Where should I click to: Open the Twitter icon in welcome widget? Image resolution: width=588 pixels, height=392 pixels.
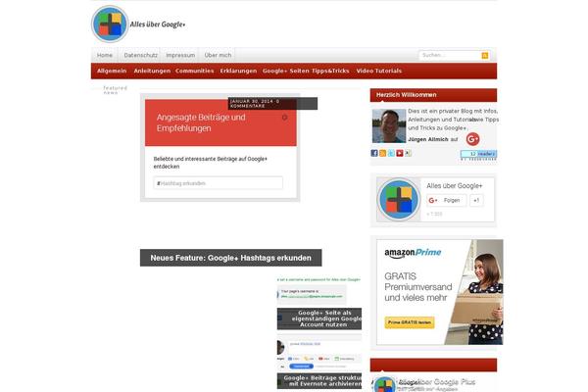point(391,153)
